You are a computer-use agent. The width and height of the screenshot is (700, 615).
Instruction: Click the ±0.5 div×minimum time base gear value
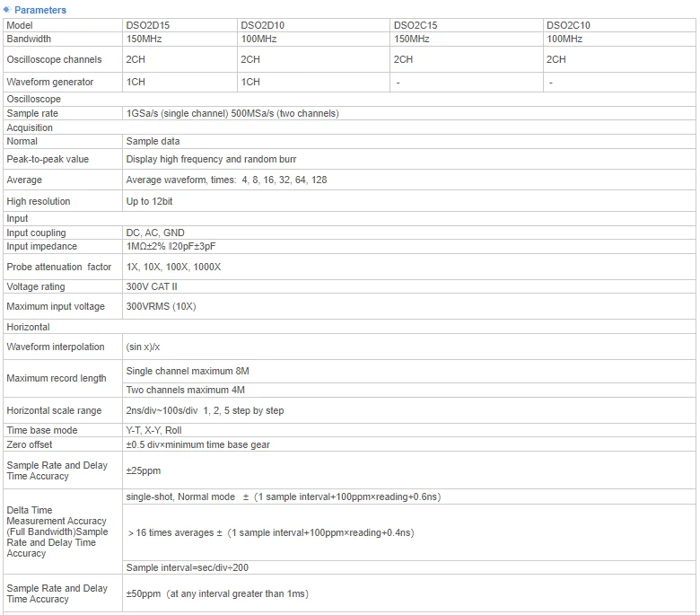[197, 444]
